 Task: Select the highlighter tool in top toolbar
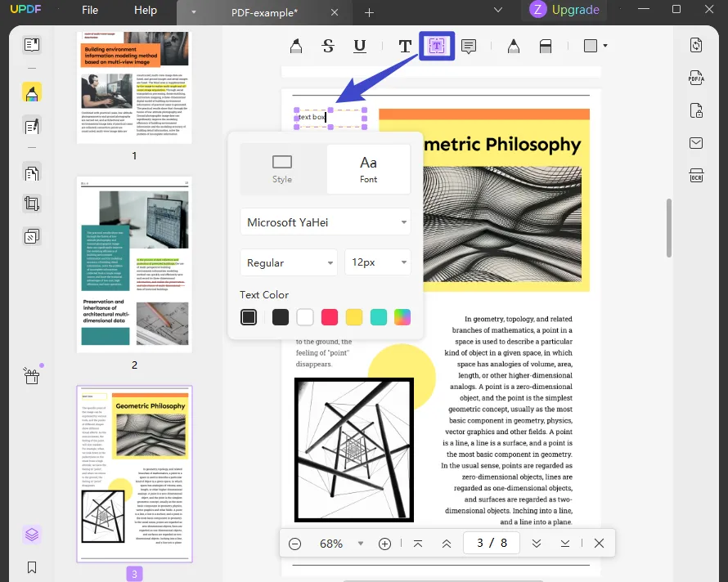[296, 47]
